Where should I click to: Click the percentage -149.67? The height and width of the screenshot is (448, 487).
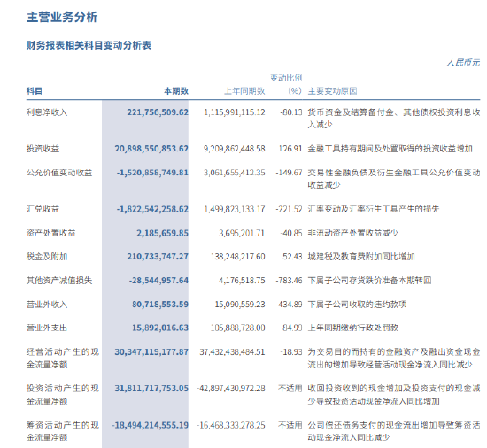click(289, 173)
